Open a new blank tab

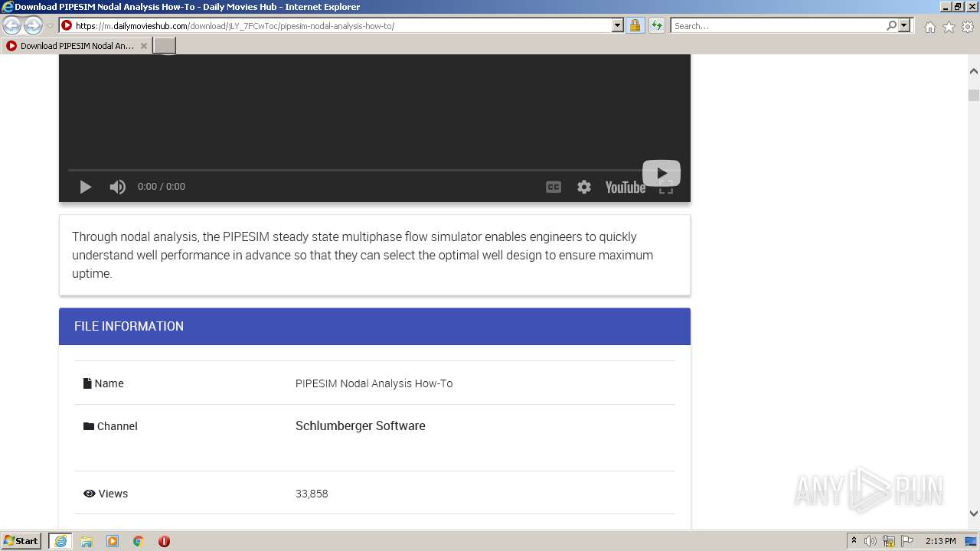pyautogui.click(x=165, y=46)
